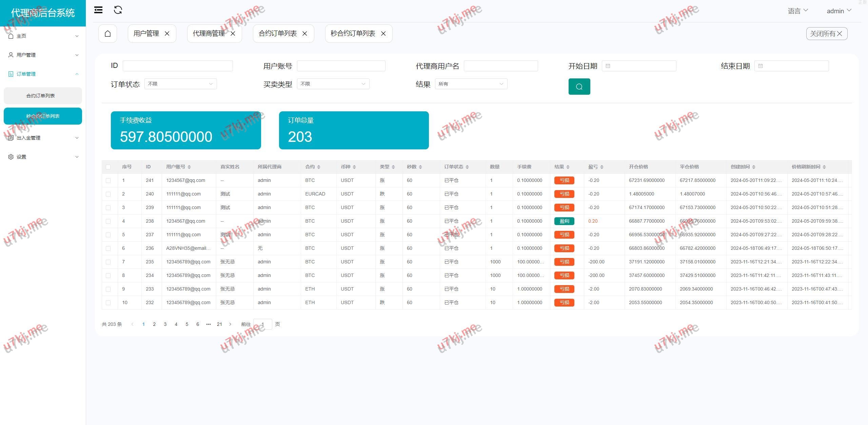Click the teal search magnifier button
The height and width of the screenshot is (425, 868).
[x=579, y=87]
